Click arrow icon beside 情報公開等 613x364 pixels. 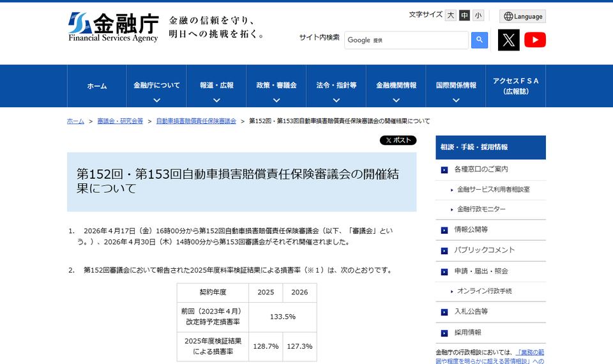(x=444, y=231)
